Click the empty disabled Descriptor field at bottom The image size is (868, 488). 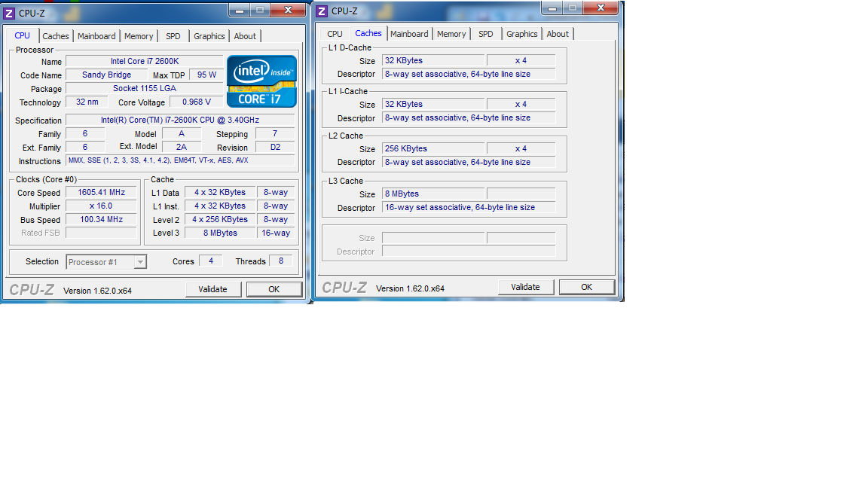click(469, 252)
